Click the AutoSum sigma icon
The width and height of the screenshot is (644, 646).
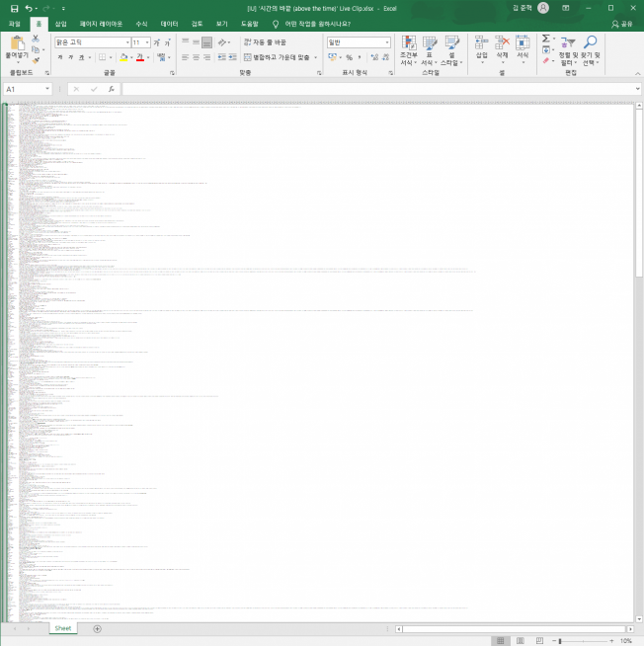click(546, 39)
